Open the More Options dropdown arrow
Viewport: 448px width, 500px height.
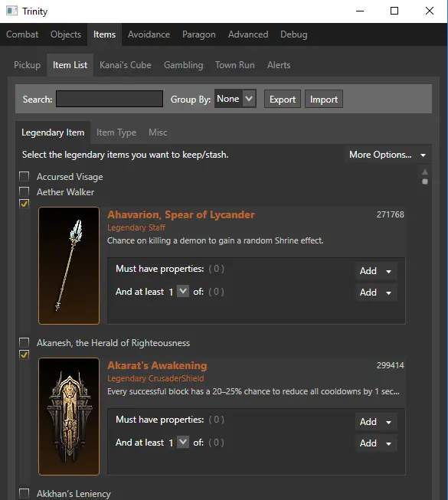click(423, 155)
